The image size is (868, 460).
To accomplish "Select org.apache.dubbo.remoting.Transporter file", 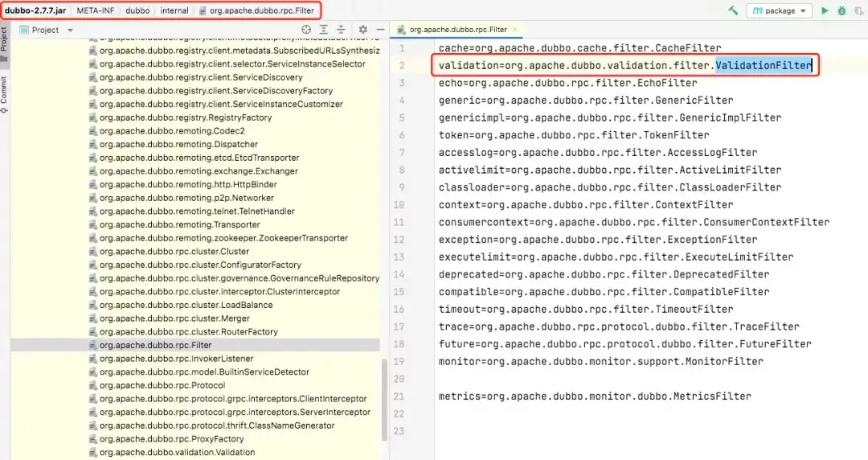I will [x=180, y=224].
